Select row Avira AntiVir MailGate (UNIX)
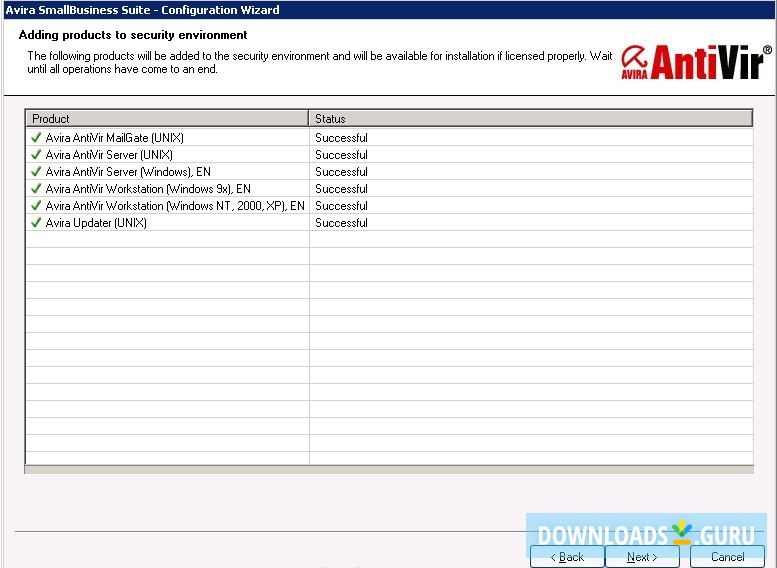The image size is (777, 568). click(389, 137)
